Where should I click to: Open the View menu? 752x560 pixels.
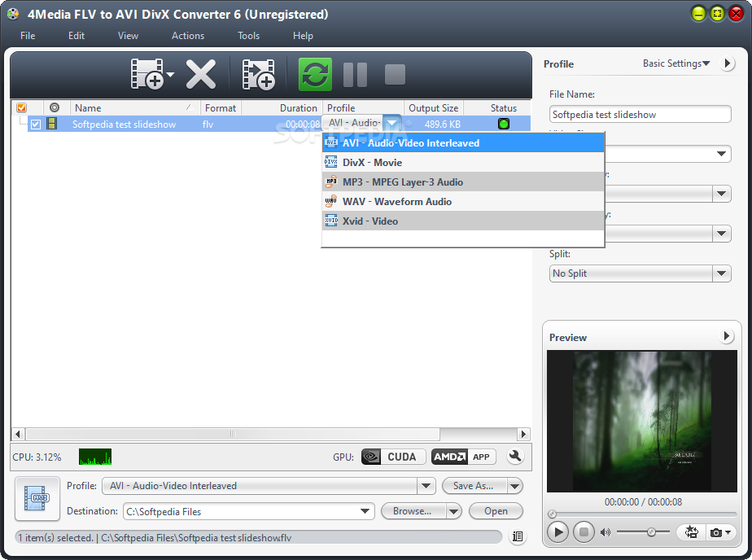pyautogui.click(x=128, y=36)
